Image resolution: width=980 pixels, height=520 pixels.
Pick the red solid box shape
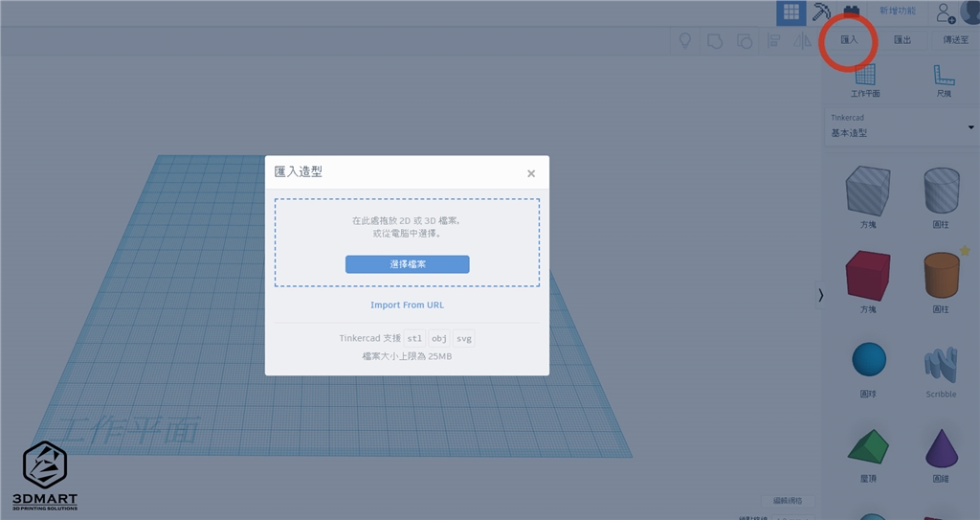tap(867, 278)
